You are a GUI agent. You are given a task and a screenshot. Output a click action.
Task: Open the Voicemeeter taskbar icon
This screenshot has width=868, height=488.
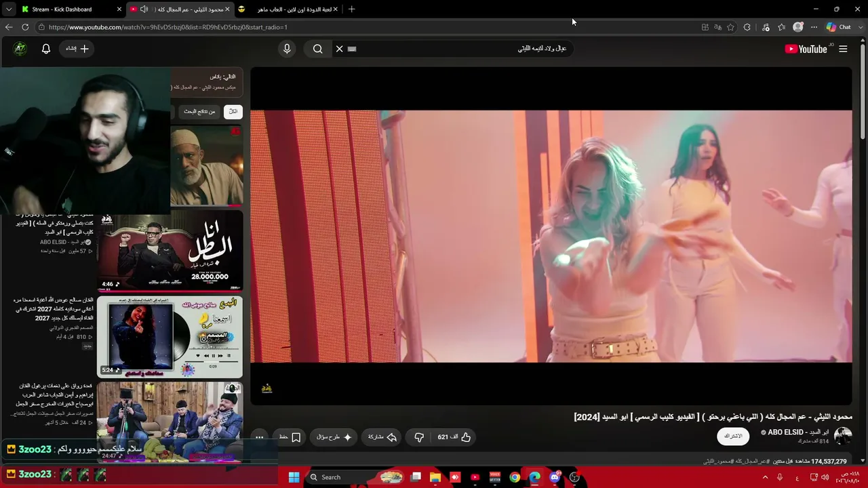(x=495, y=477)
